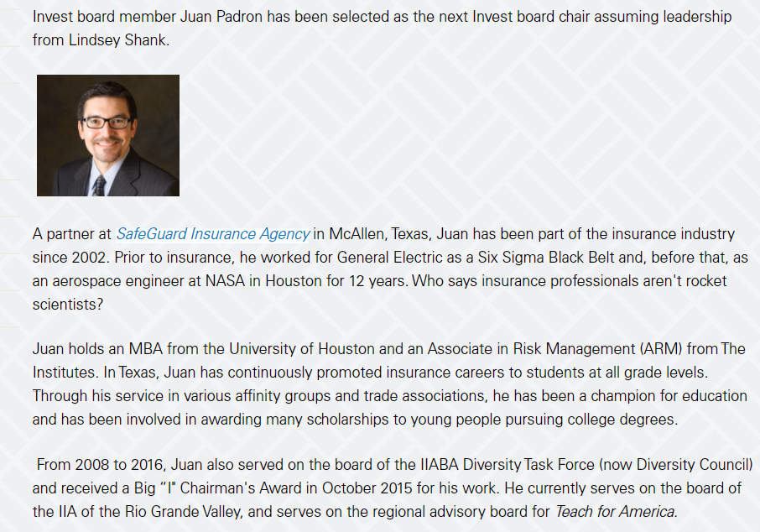The height and width of the screenshot is (532, 760).
Task: Select the word "NASA" in the paragraph
Action: click(x=225, y=281)
